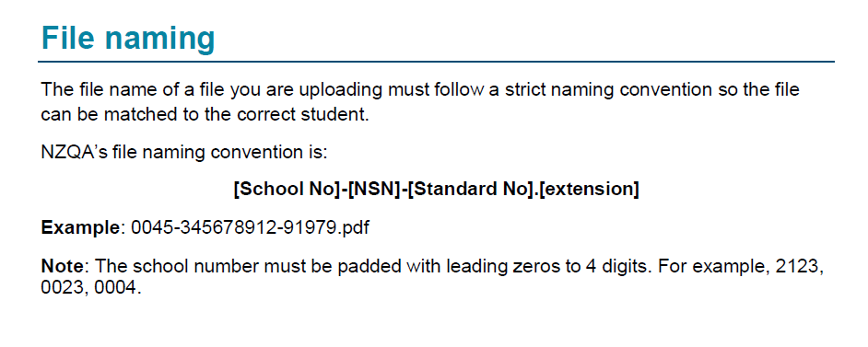Click the text 'NZQA's file naming convention is:'

(185, 153)
